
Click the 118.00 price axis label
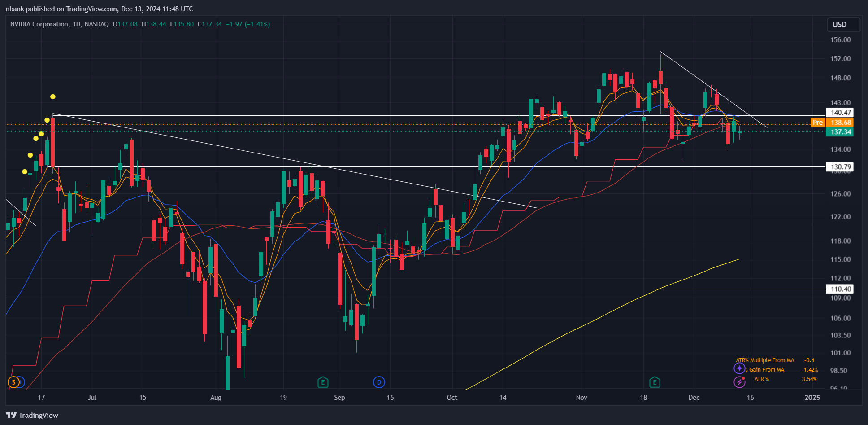tap(841, 241)
